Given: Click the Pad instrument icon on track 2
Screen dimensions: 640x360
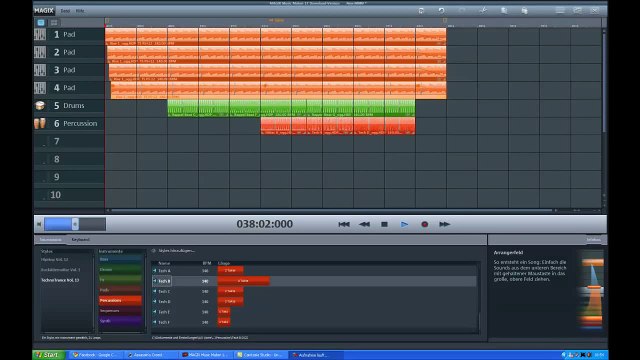Looking at the screenshot, I should tap(40, 52).
